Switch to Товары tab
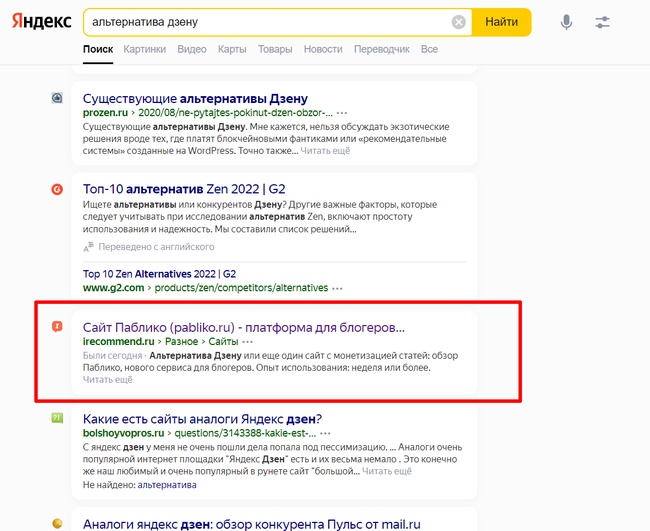650x531 pixels. click(275, 49)
